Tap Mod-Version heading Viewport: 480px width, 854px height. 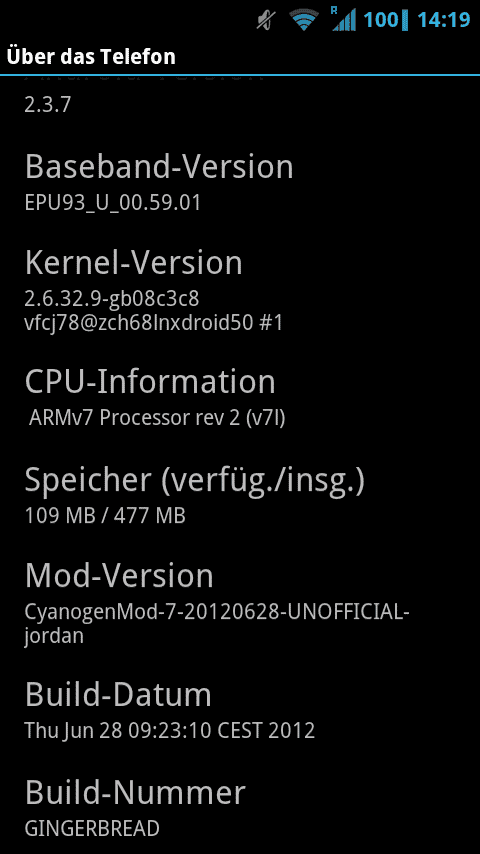pyautogui.click(x=119, y=575)
